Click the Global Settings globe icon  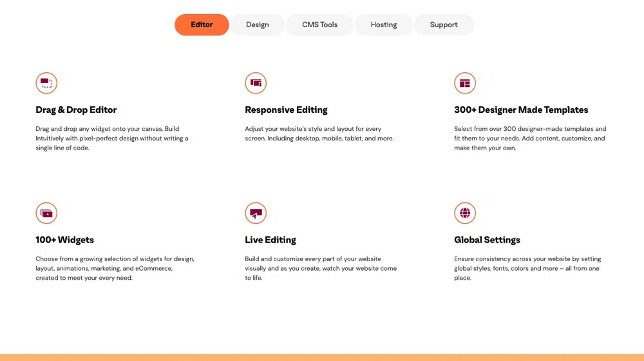(x=465, y=213)
